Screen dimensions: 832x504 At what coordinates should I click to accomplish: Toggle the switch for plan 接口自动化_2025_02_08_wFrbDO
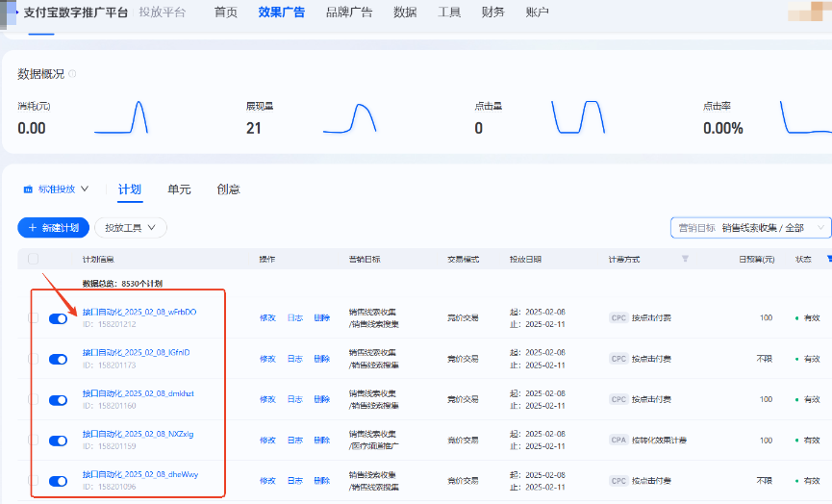[x=58, y=318]
